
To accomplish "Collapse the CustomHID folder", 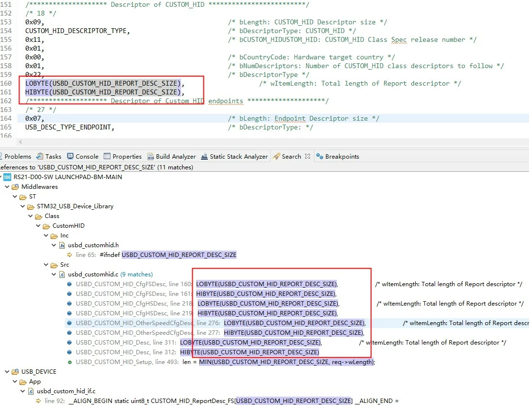I will coord(38,226).
